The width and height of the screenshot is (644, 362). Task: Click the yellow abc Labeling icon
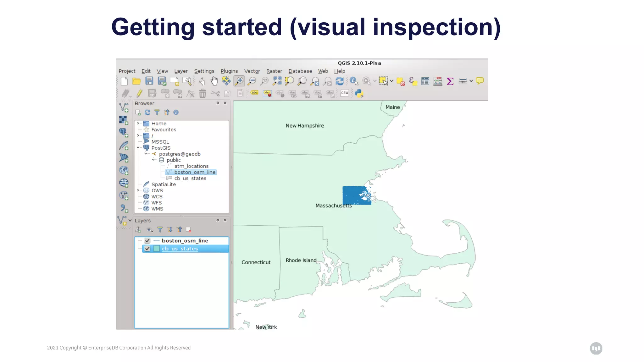click(255, 93)
